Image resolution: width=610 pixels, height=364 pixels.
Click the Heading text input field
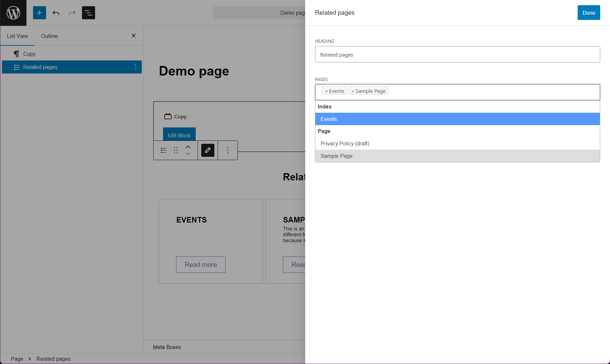pyautogui.click(x=457, y=55)
